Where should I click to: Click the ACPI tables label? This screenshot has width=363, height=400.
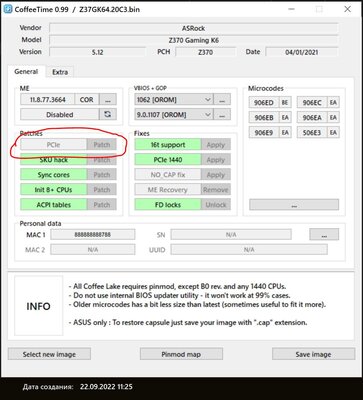[53, 205]
